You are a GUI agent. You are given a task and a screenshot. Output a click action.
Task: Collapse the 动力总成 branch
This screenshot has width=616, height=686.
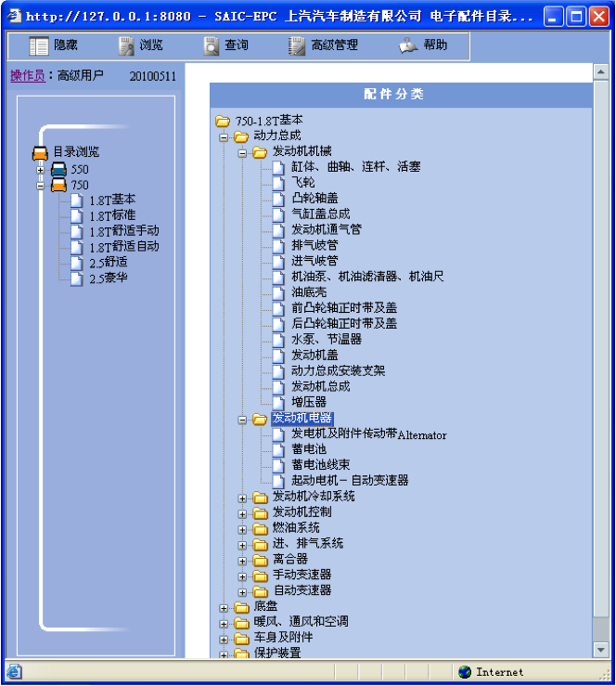[x=224, y=137]
